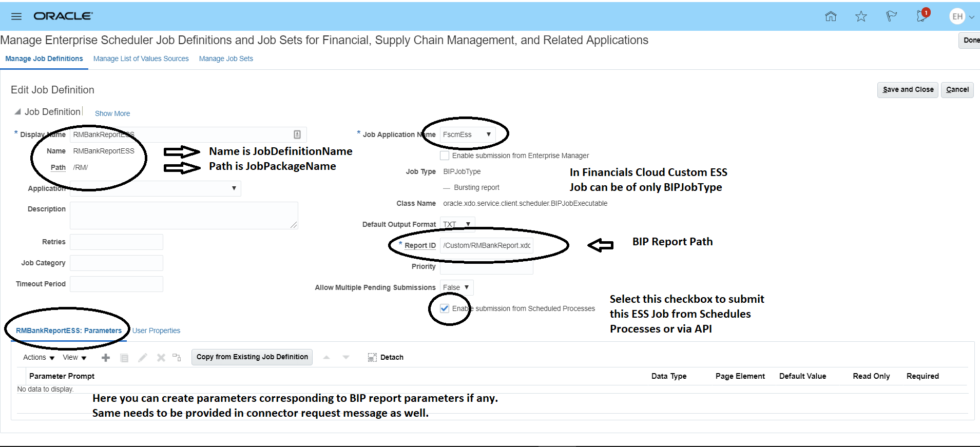Click Copy from Existing Job Definition

pos(252,357)
